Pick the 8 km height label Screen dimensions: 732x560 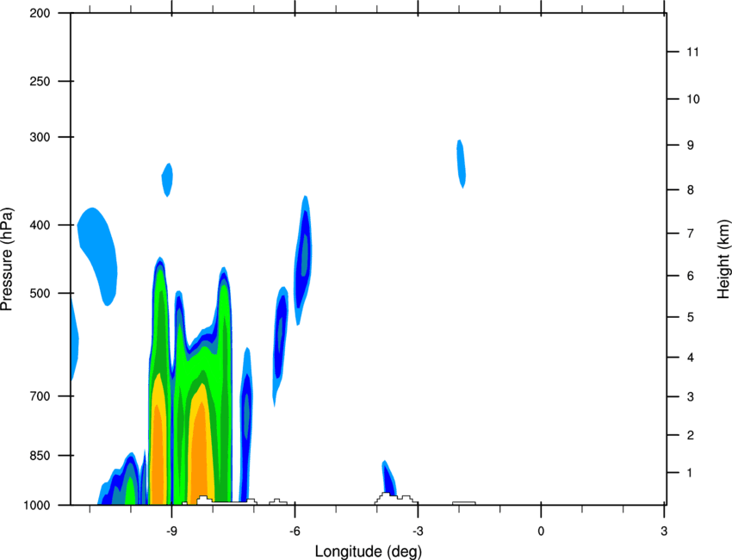(691, 190)
